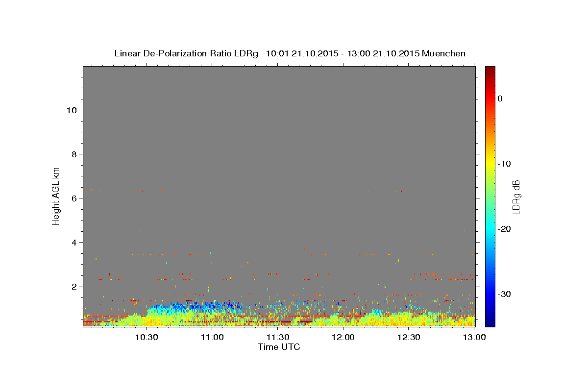588x392 pixels.
Task: Click the height tick label 2
Action: click(74, 287)
